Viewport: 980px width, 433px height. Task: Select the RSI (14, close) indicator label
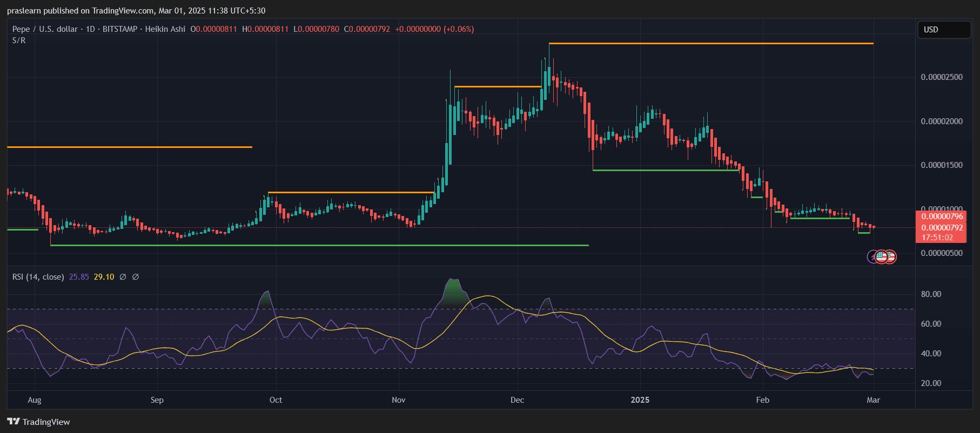(38, 277)
